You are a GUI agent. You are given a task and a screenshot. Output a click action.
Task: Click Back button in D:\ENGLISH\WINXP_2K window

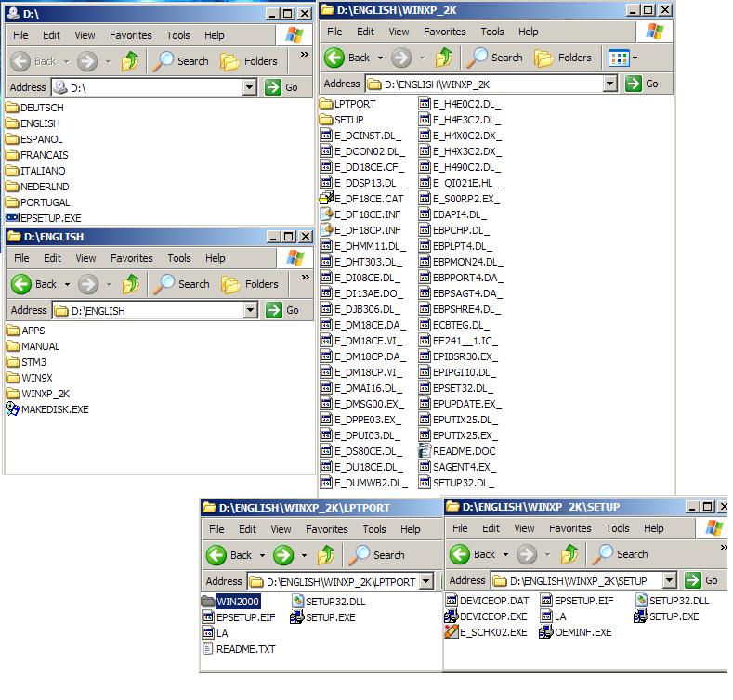pos(347,58)
